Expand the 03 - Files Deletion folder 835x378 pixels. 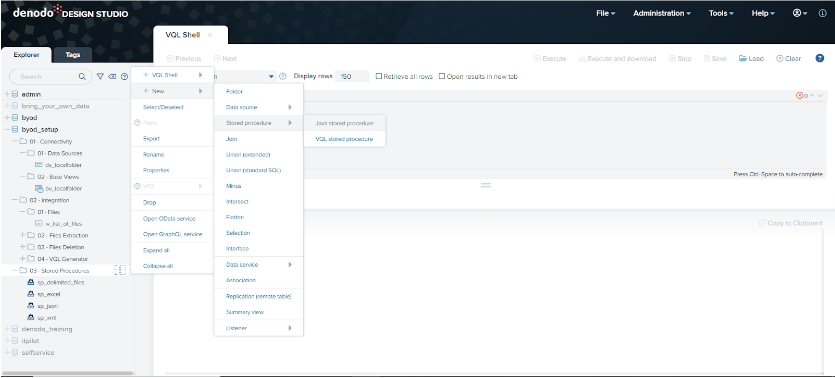22,247
